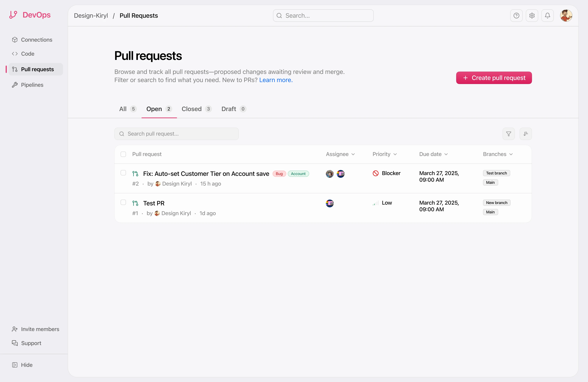
Task: Toggle the select-all pull requests checkbox
Action: [x=123, y=154]
